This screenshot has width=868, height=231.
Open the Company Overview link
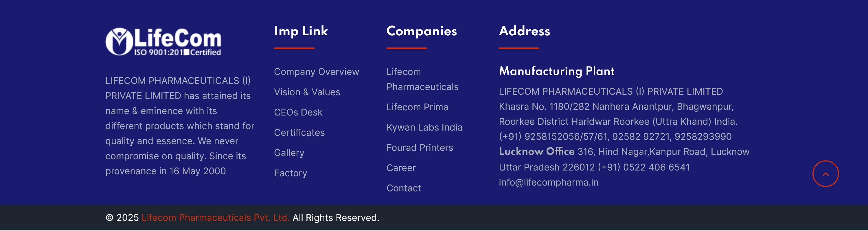tap(317, 72)
